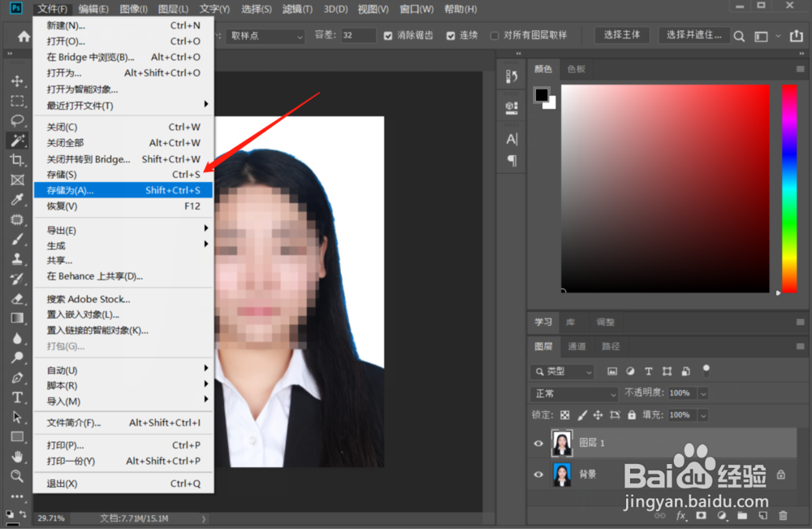
Task: Click the Home icon in options bar
Action: (x=24, y=37)
